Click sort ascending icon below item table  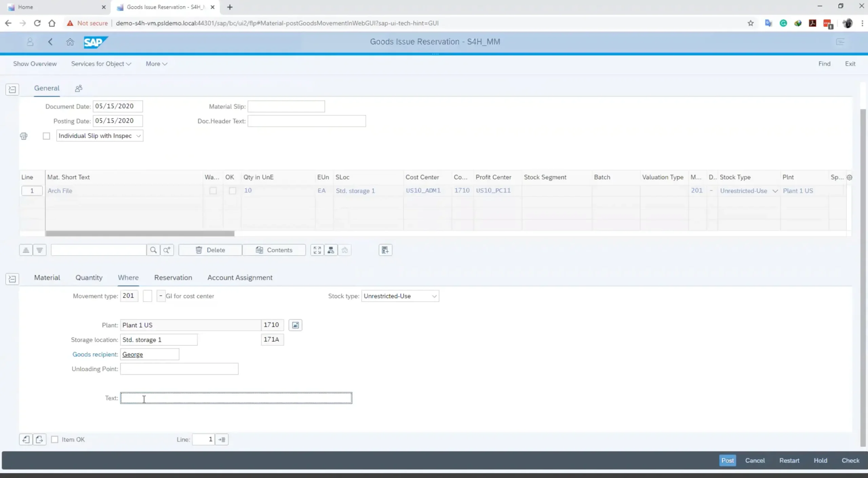[x=26, y=250]
